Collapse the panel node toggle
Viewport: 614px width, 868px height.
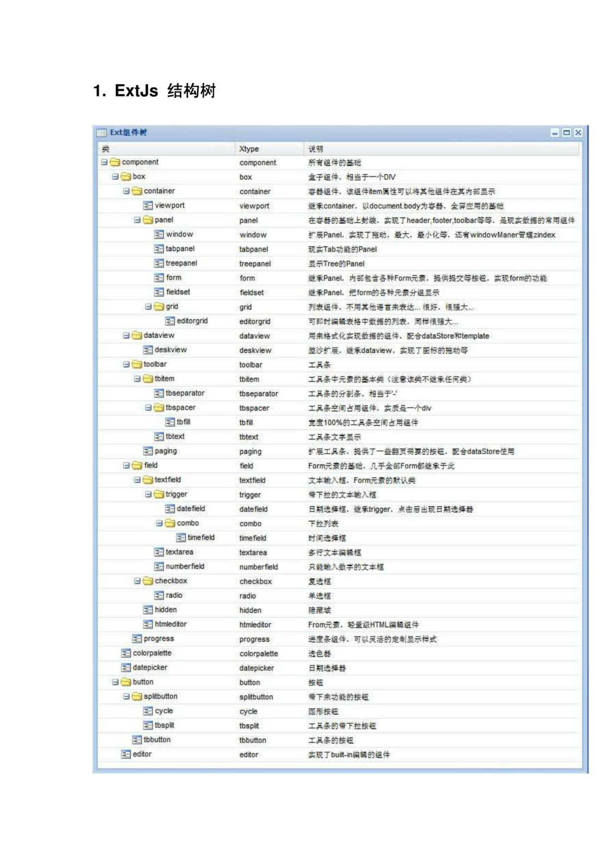click(x=137, y=220)
